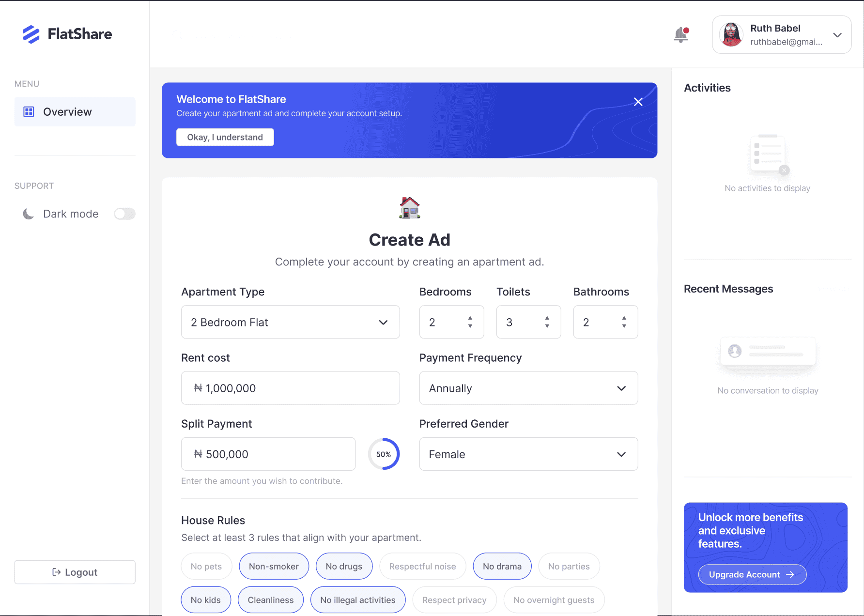Click the empty conversation placeholder icon

pos(768,355)
